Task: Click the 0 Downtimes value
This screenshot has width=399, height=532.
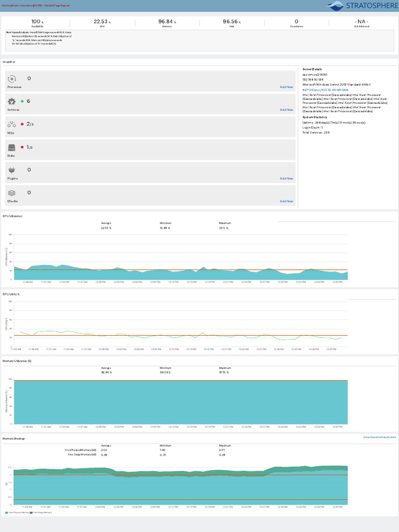Action: 297,22
